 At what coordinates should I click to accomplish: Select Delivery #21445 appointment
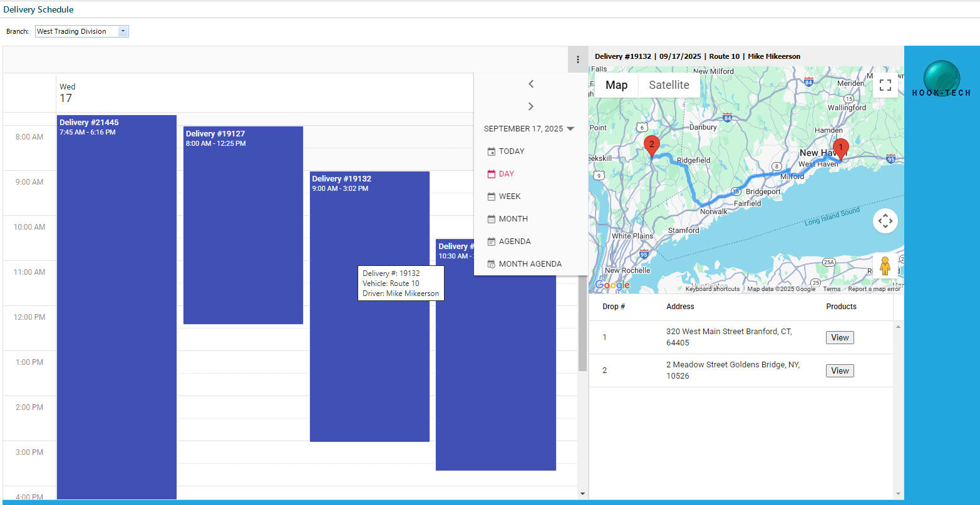point(116,307)
